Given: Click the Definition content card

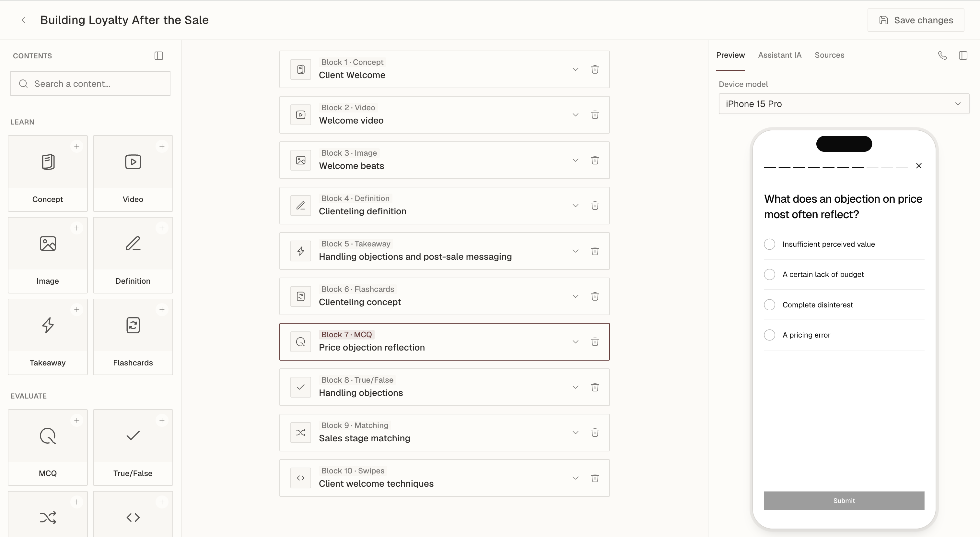Looking at the screenshot, I should pos(133,255).
